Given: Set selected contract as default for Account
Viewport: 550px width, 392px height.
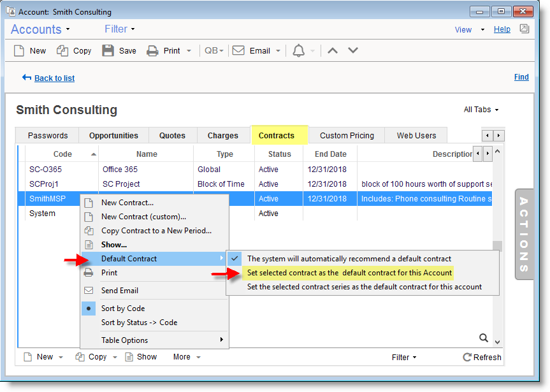Looking at the screenshot, I should (349, 273).
